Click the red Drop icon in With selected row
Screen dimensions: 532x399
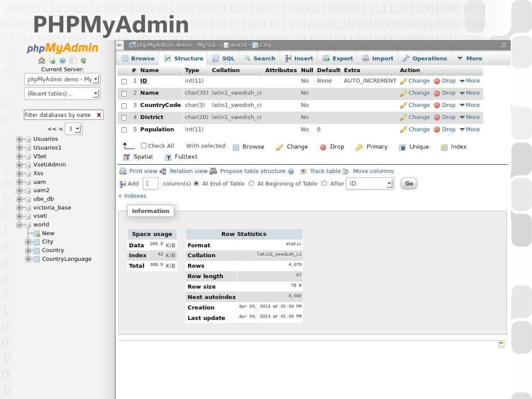click(323, 147)
